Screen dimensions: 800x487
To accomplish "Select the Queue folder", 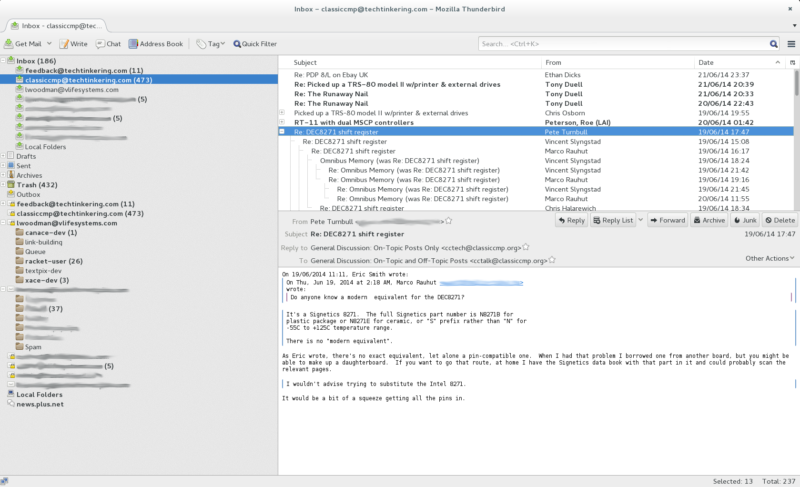I will click(35, 251).
